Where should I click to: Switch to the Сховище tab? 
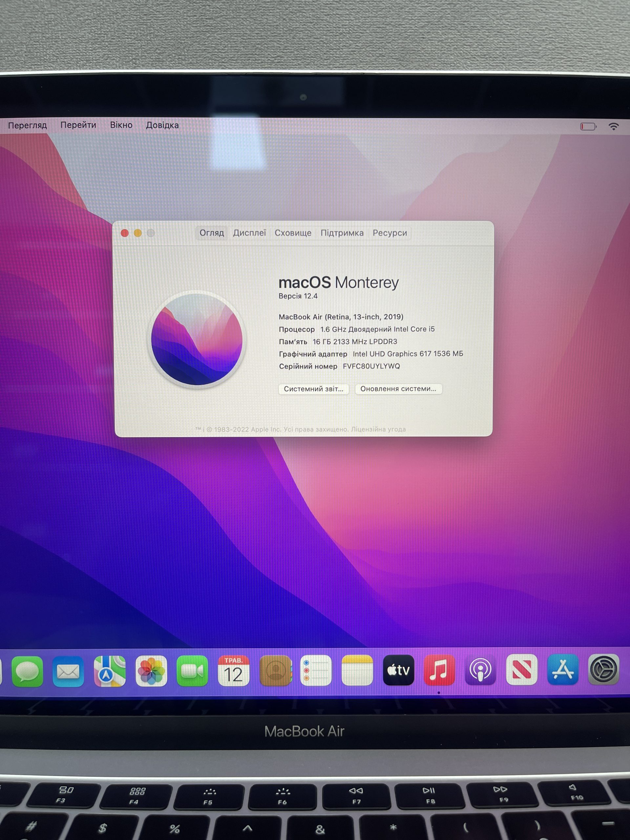tap(293, 233)
